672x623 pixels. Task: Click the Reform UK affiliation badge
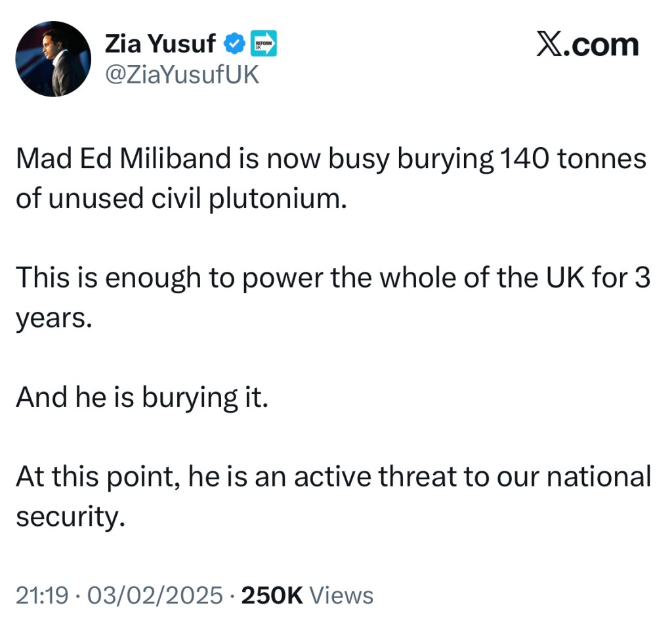pyautogui.click(x=263, y=43)
